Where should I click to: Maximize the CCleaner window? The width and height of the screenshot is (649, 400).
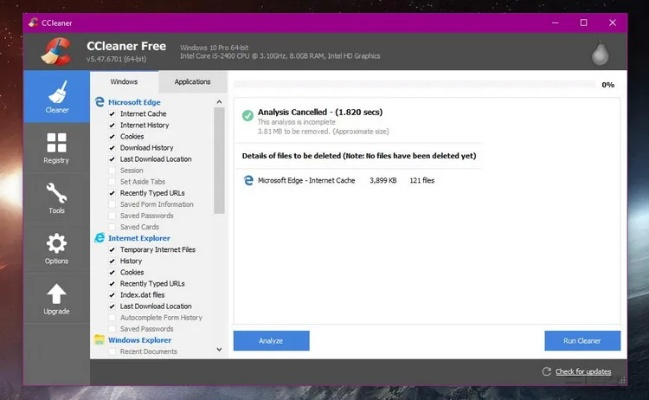pos(584,23)
